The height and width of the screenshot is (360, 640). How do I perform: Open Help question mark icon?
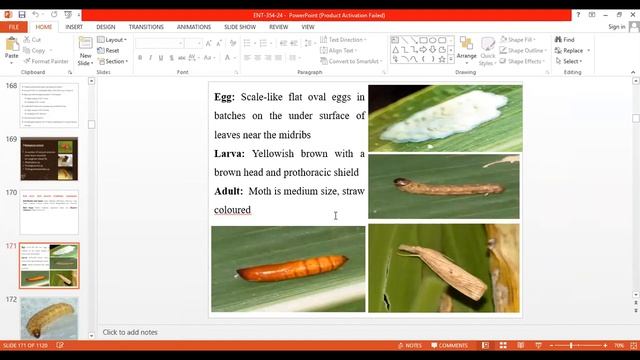(578, 15)
